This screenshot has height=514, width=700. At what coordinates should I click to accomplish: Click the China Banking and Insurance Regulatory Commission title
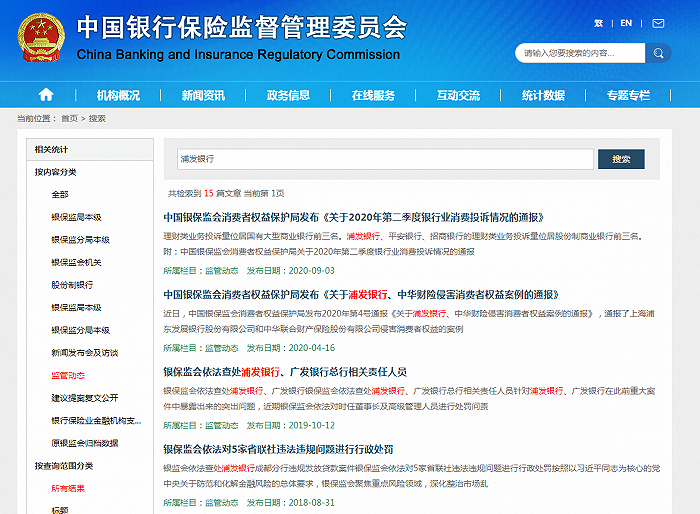238,54
